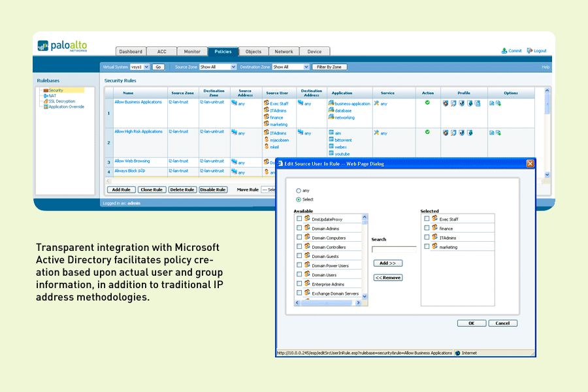
Task: Open the Device tab
Action: [315, 52]
